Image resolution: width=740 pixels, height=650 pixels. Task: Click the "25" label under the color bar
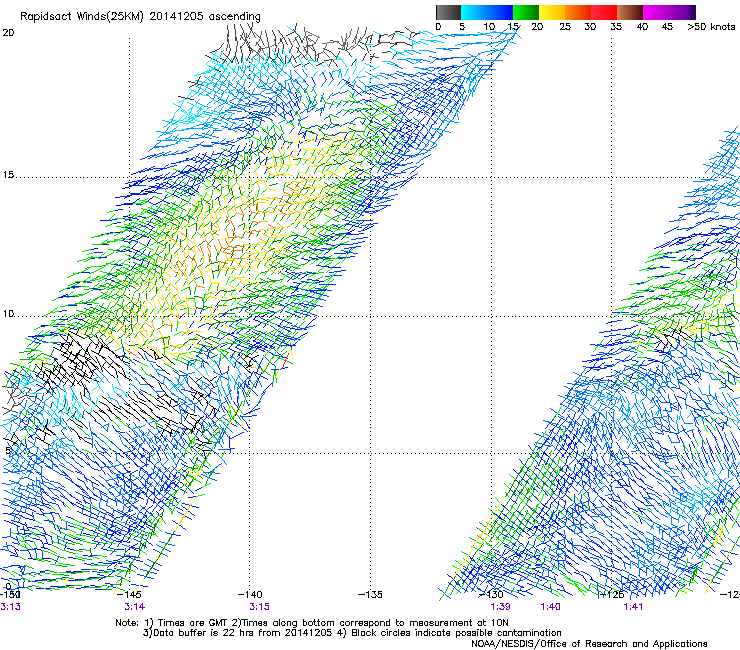pyautogui.click(x=565, y=27)
